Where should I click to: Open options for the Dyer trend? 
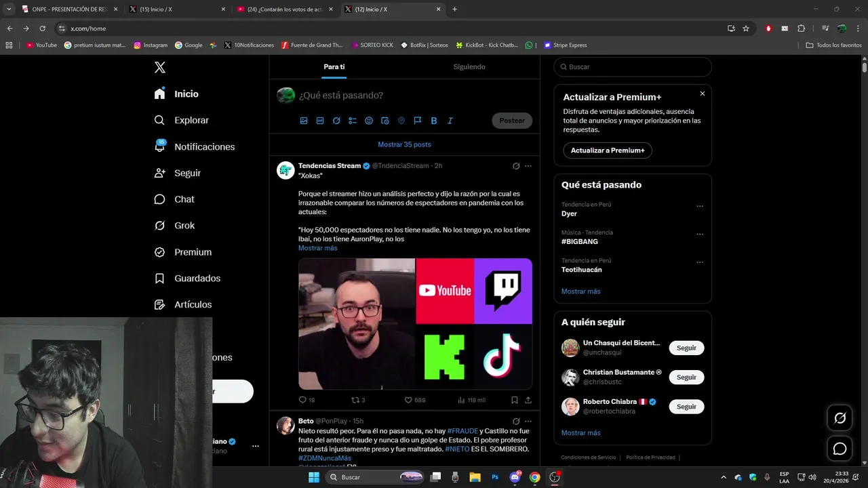[x=700, y=207]
